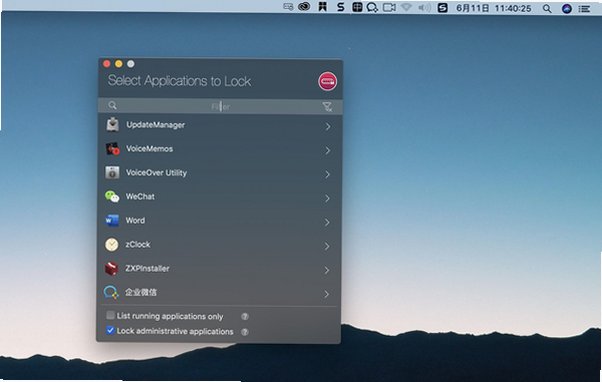Image resolution: width=602 pixels, height=382 pixels.
Task: Expand the WeChat row chevron
Action: pyautogui.click(x=327, y=198)
